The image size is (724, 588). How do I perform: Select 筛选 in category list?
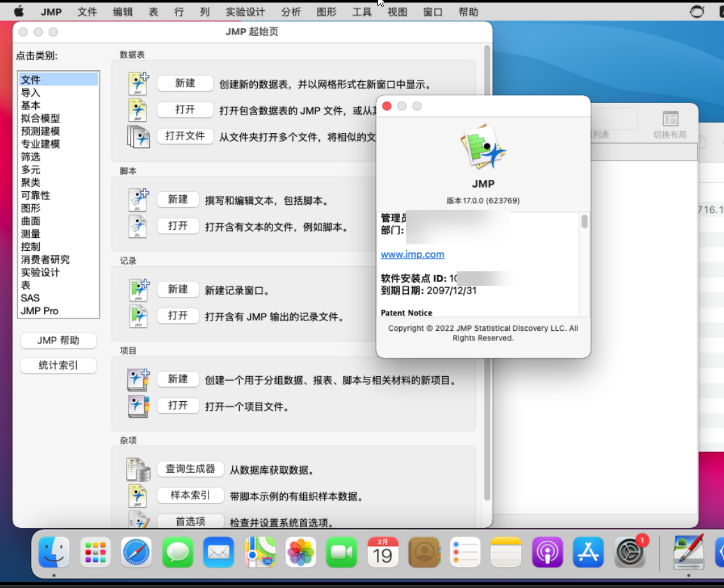tap(58, 157)
